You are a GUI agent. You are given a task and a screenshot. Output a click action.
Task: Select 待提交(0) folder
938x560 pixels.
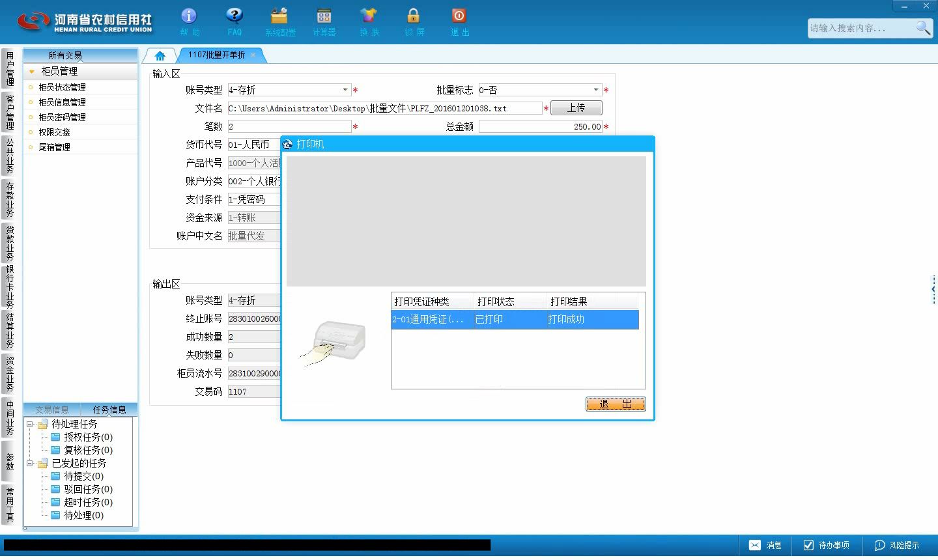(78, 476)
